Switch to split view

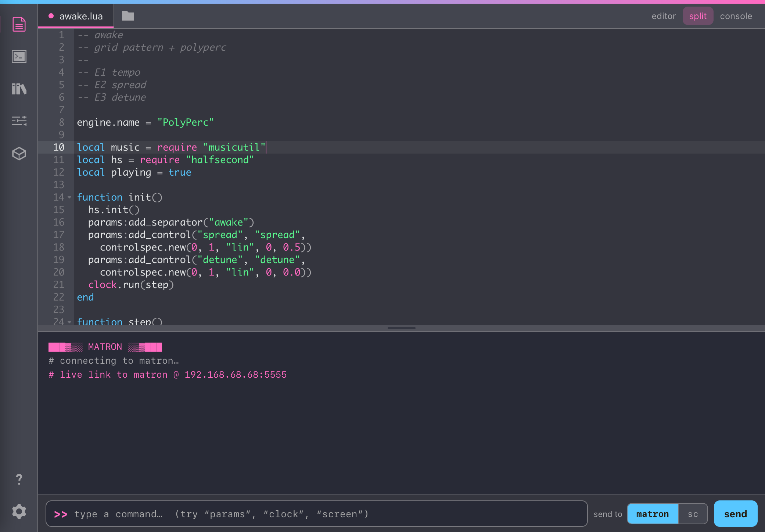698,16
